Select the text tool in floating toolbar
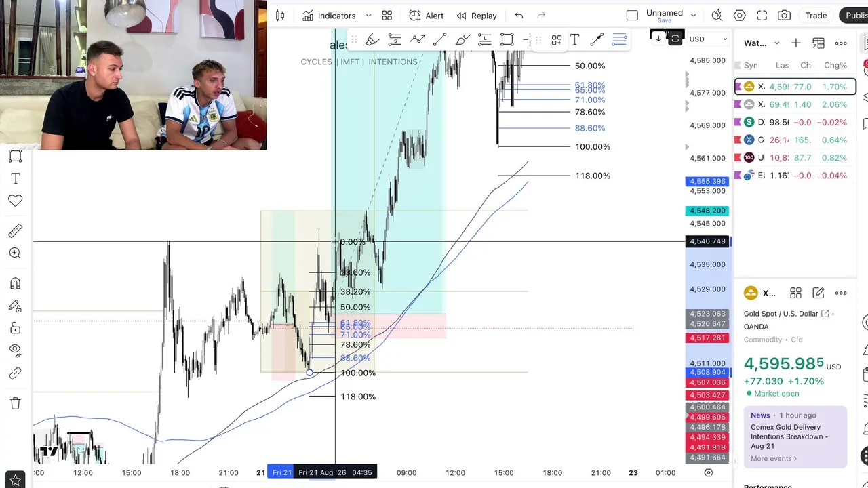Image resolution: width=868 pixels, height=488 pixels. 574,40
